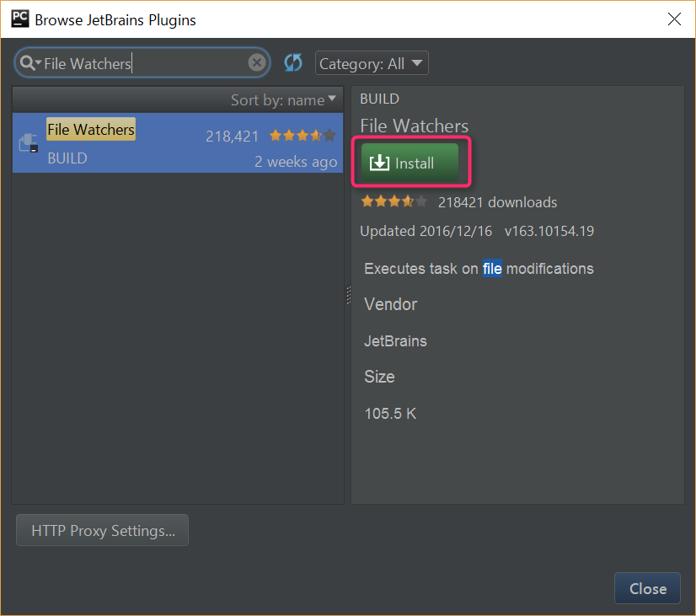Click the star rating in list row

click(302, 136)
